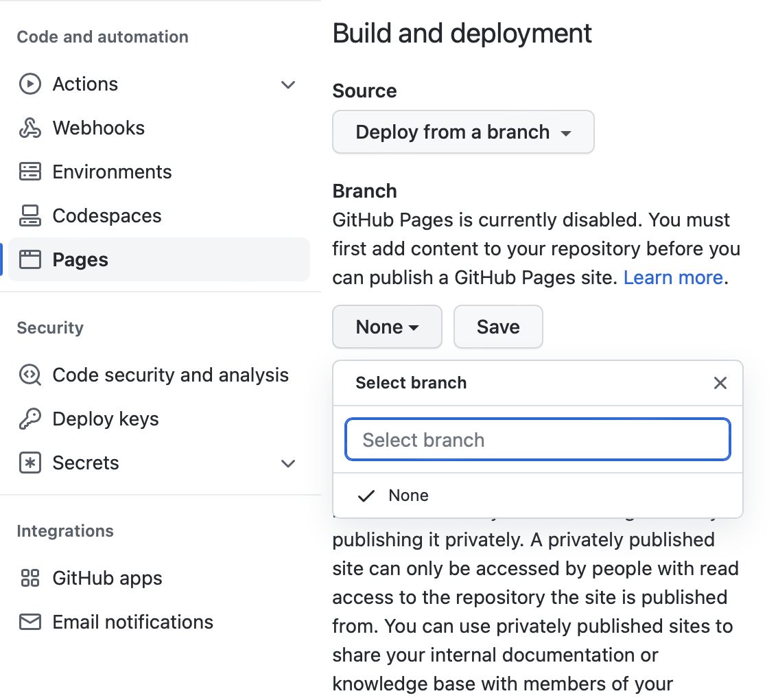Open Email notifications settings
Image resolution: width=778 pixels, height=700 pixels.
coord(158,622)
